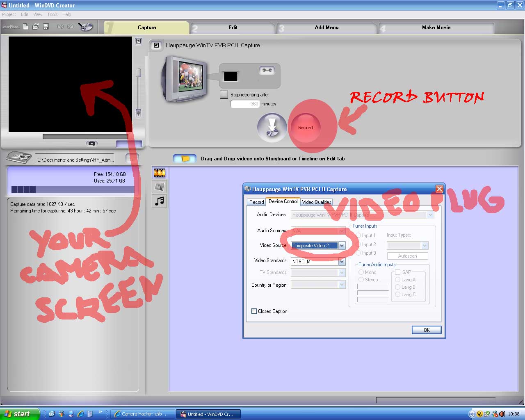Click the record-direct-to-disc button beside Record
Screen dimensions: 525x420
coord(272,128)
